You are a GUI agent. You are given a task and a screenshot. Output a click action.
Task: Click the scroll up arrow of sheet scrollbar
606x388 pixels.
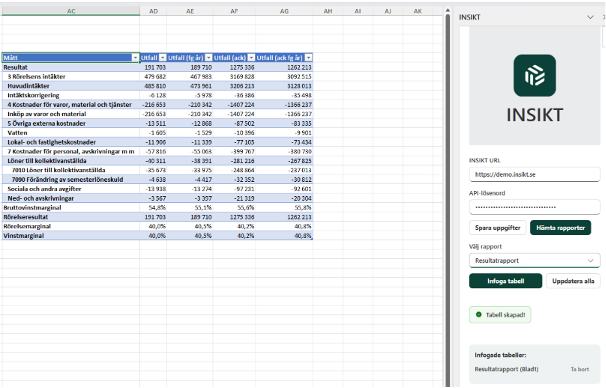[448, 10]
